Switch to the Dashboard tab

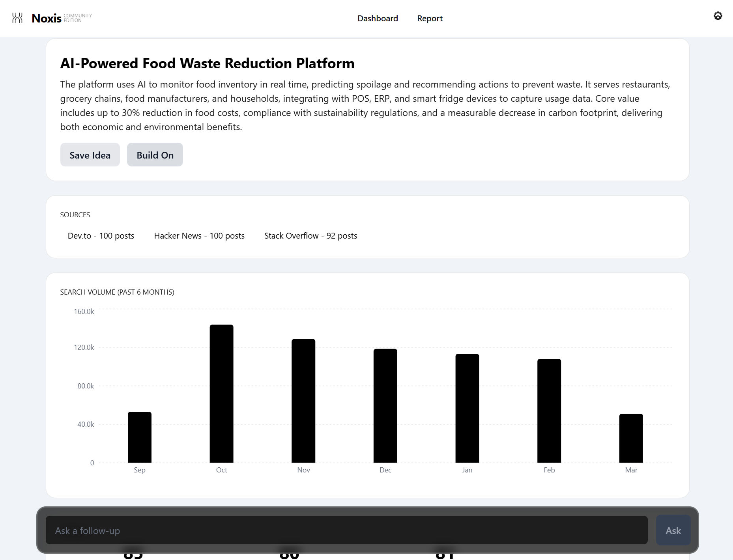(x=377, y=18)
